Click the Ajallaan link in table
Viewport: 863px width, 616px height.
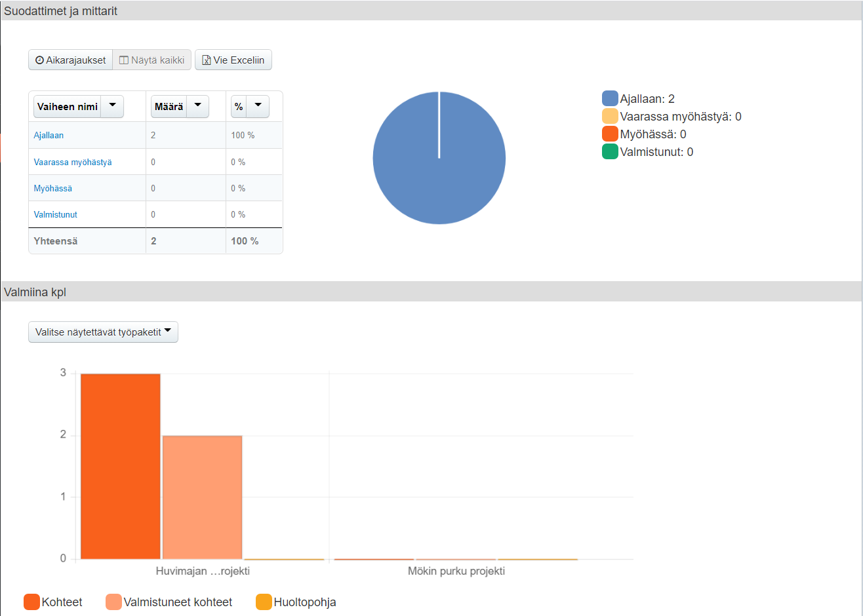pyautogui.click(x=49, y=136)
